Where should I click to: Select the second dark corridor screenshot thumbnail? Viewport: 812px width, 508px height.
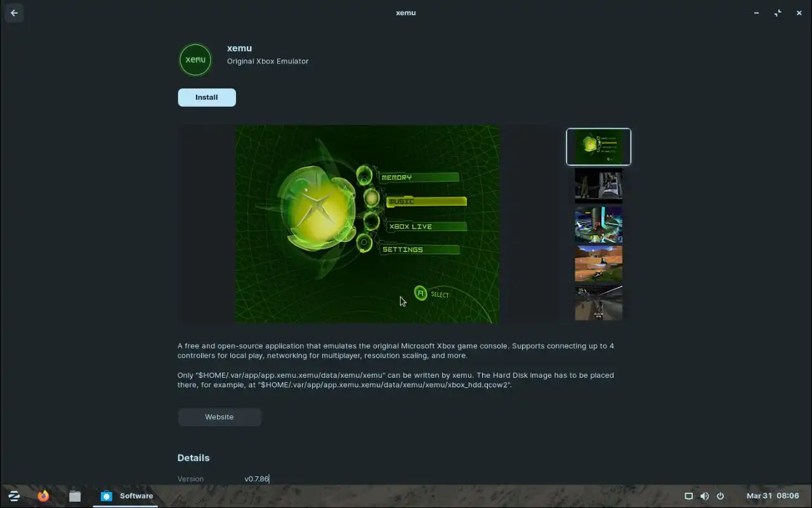click(x=599, y=186)
